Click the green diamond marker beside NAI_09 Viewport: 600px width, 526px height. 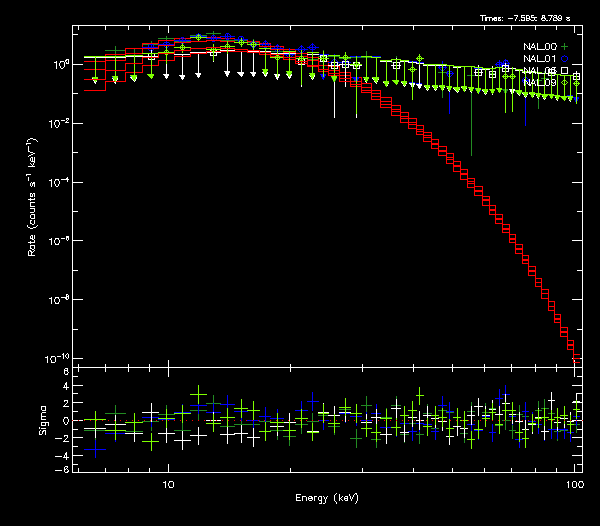pos(565,83)
